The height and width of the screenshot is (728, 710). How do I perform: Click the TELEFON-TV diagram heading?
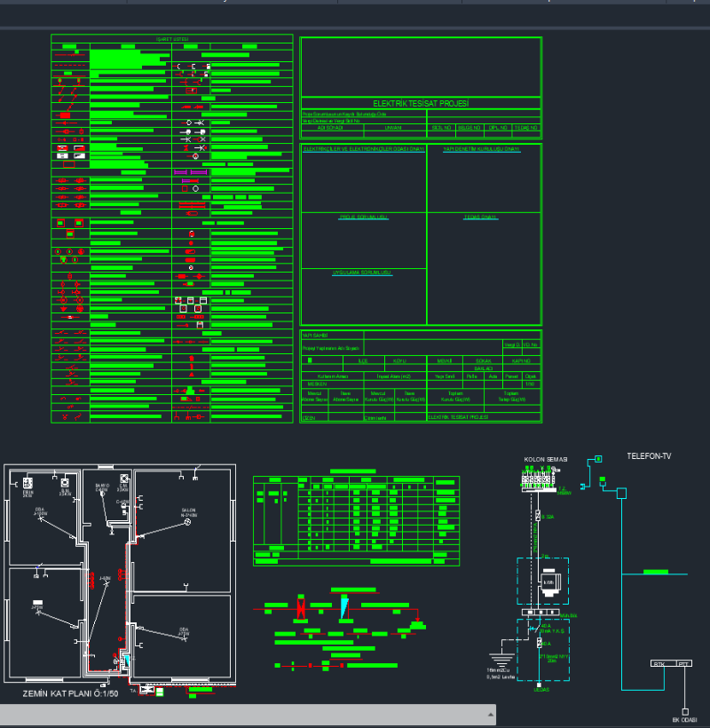[x=649, y=455]
